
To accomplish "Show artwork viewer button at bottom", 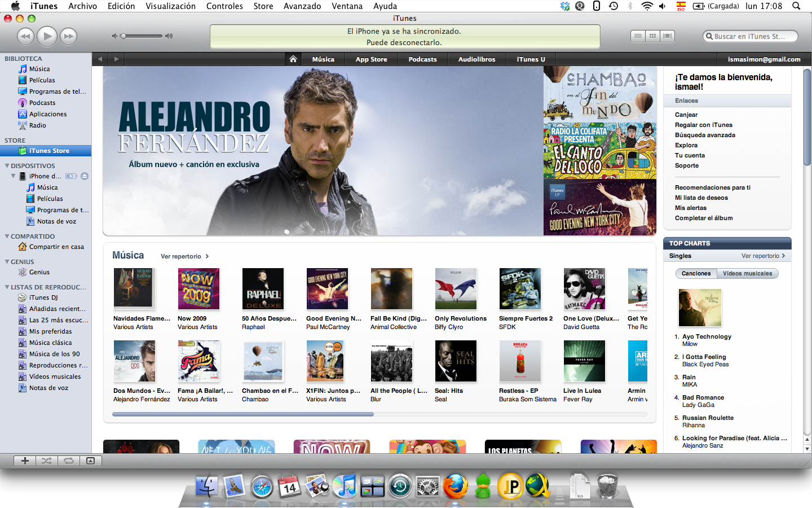I will pos(91,461).
